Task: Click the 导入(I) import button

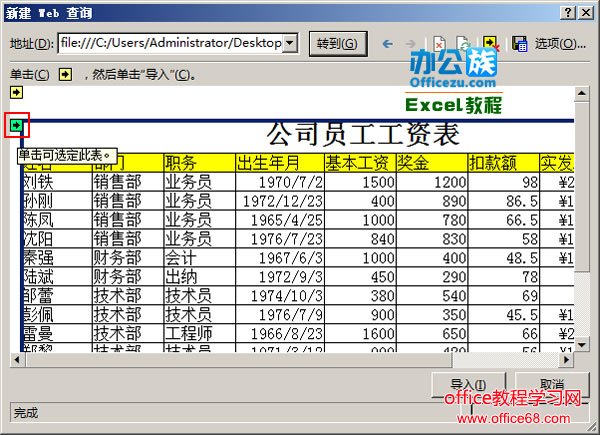Action: click(469, 384)
